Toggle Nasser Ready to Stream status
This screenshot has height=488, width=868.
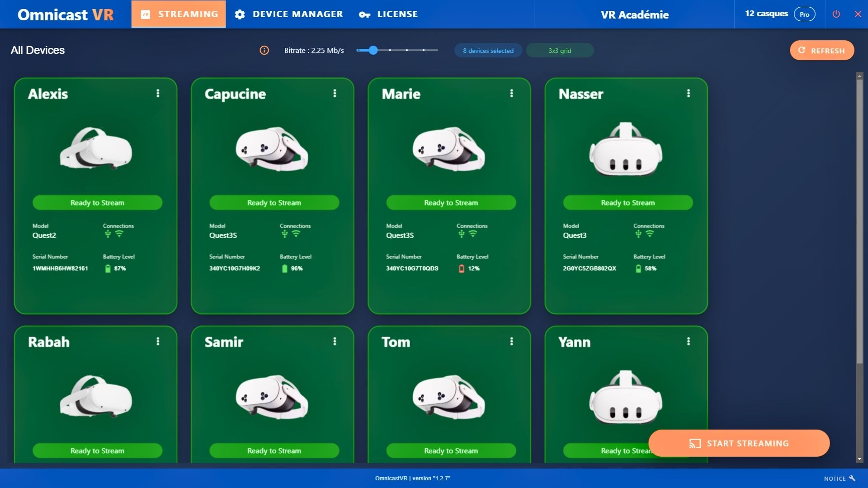point(627,202)
